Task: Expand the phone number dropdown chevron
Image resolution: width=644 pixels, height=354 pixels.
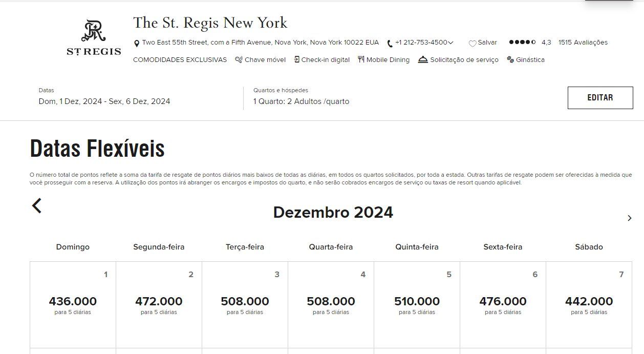Action: click(x=450, y=43)
